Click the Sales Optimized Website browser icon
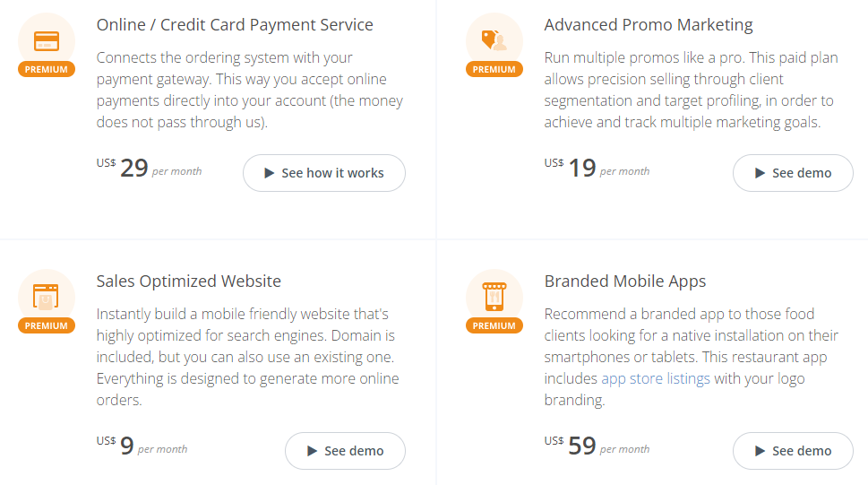The image size is (868, 485). pyautogui.click(x=46, y=297)
